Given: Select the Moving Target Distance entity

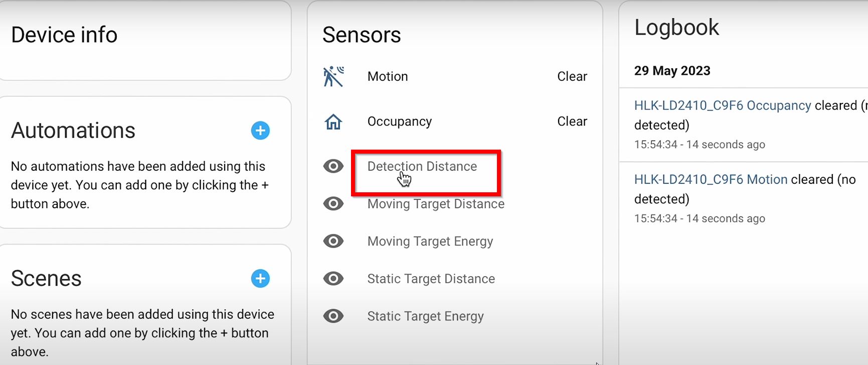Looking at the screenshot, I should (x=436, y=204).
